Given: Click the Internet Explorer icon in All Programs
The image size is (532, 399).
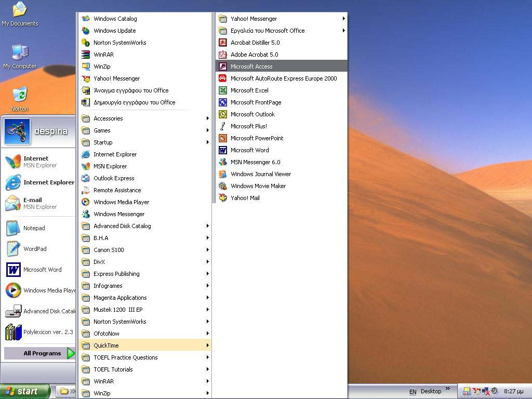Looking at the screenshot, I should (x=86, y=154).
